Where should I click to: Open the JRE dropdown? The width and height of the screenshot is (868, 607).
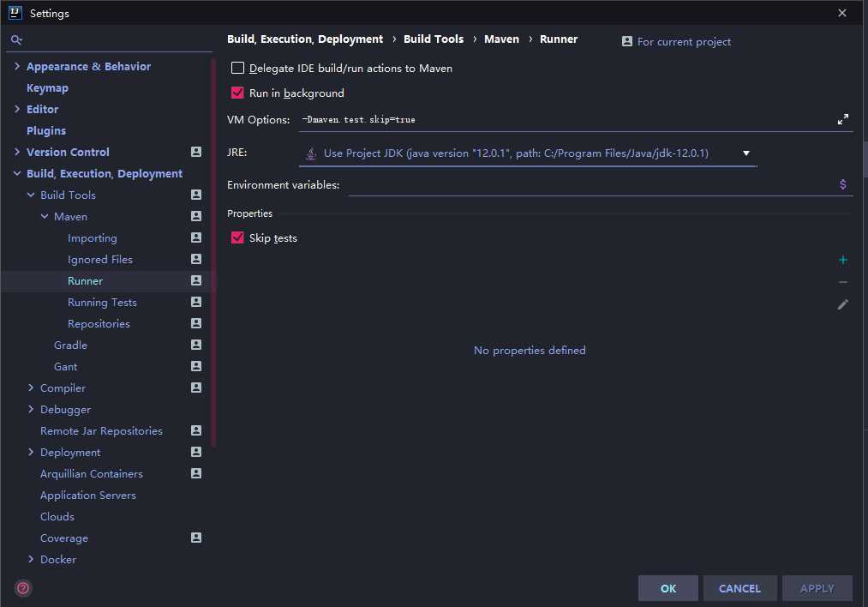[x=745, y=153]
